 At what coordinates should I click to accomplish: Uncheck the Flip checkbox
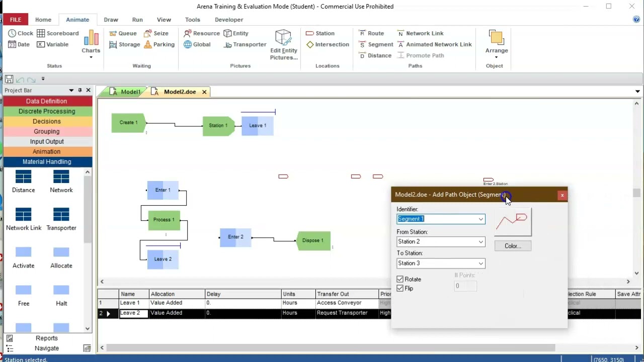tap(400, 288)
